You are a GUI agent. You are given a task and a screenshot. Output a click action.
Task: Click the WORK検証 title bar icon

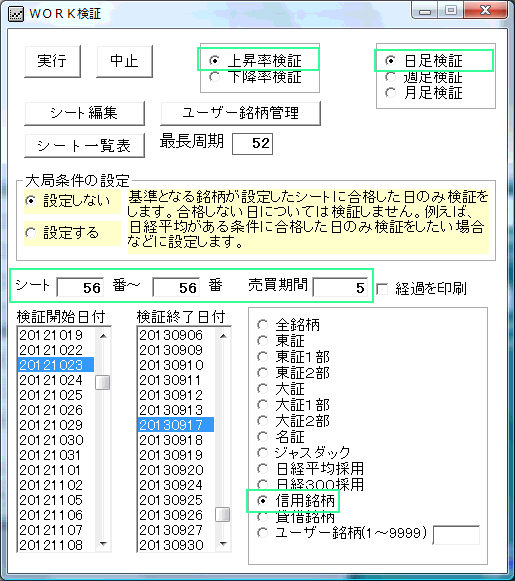point(16,14)
